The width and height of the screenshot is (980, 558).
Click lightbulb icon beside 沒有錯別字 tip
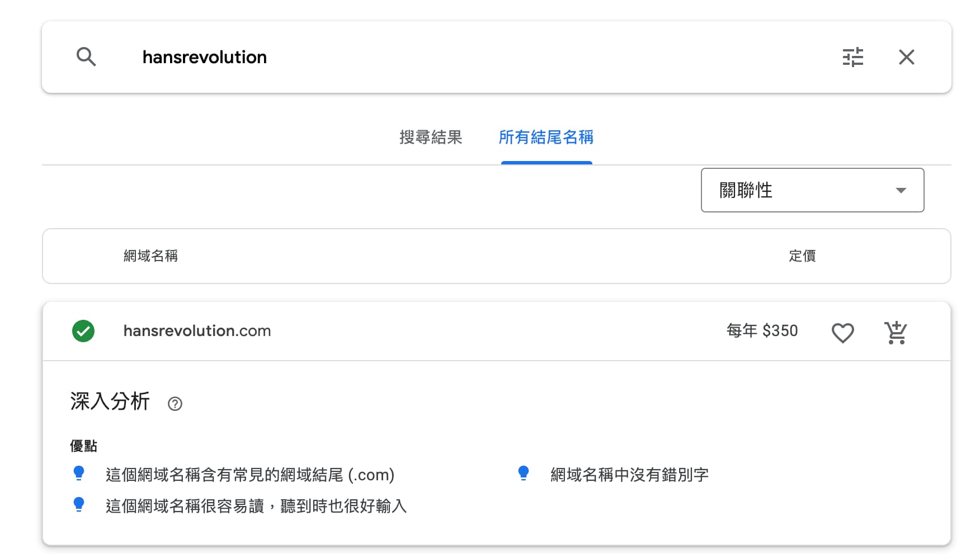pyautogui.click(x=524, y=474)
